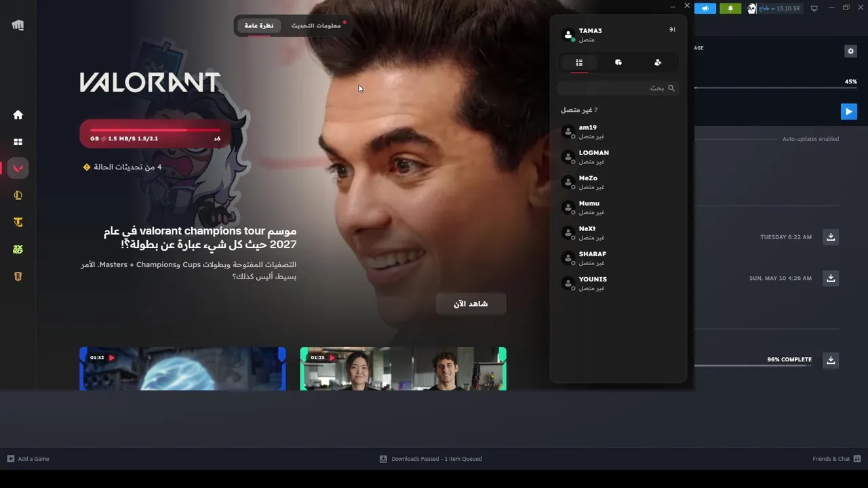Click the magnifier icon in friends search
The height and width of the screenshot is (488, 868).
coord(671,88)
